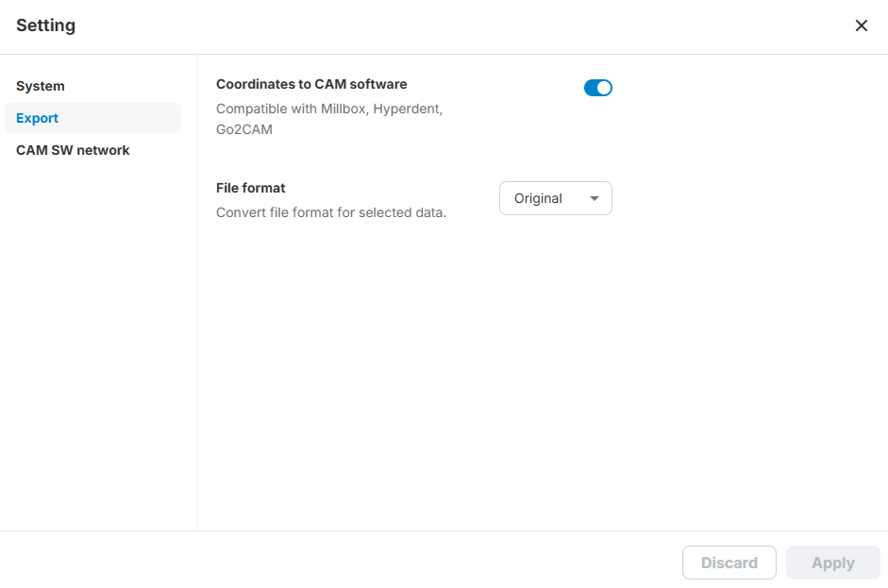Screen dimensions: 888x588
Task: Open the System settings section
Action: point(41,86)
